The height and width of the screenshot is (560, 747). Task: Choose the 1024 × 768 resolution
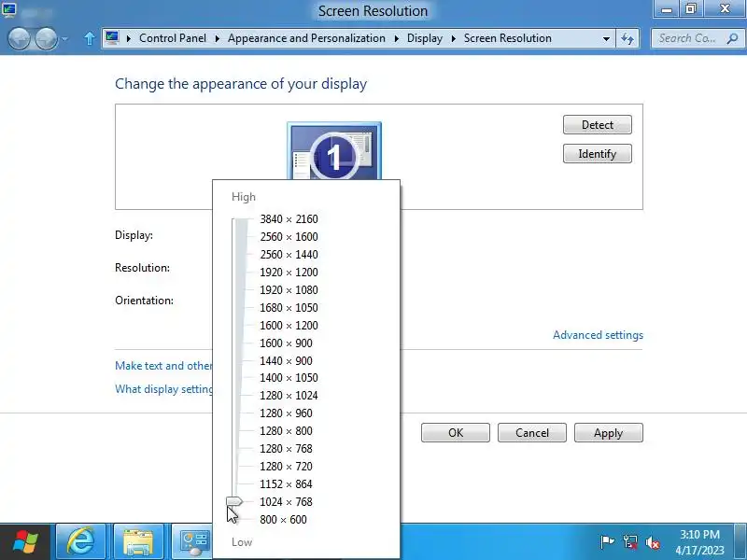tap(286, 502)
